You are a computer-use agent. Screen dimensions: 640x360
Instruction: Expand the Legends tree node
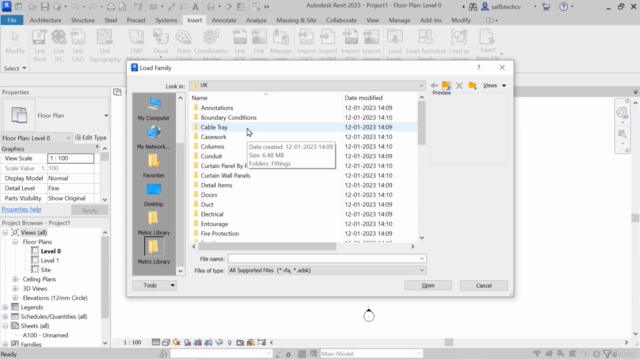click(x=5, y=307)
